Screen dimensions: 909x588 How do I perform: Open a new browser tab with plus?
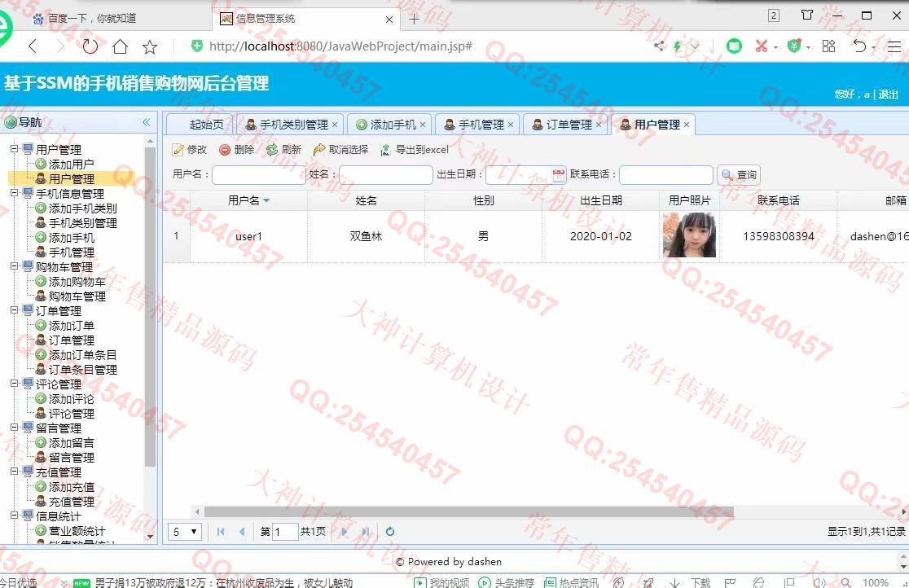[x=414, y=19]
